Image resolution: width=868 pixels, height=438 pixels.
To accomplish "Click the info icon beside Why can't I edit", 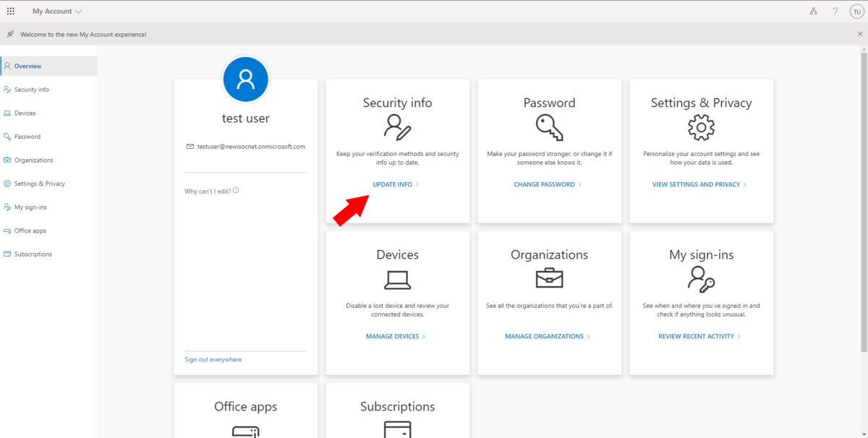I will tap(235, 191).
